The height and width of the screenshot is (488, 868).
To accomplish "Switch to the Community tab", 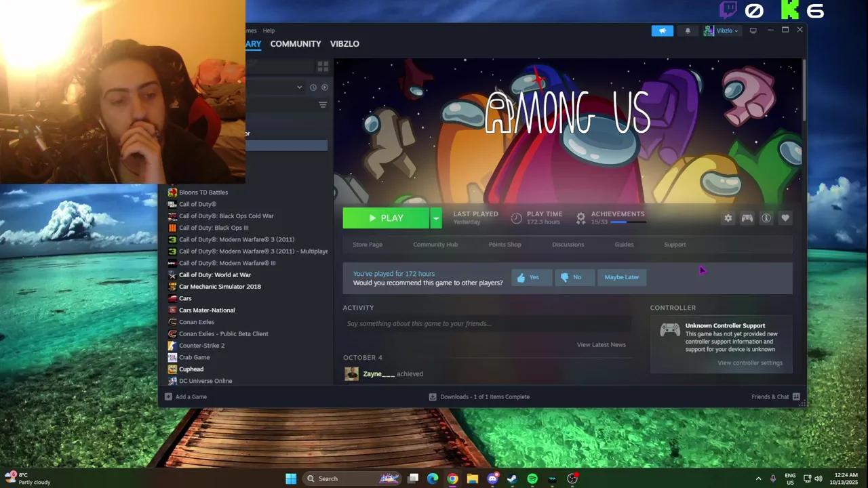I will click(x=296, y=43).
